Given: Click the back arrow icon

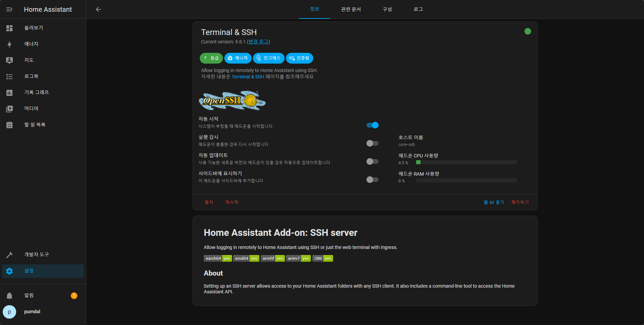Looking at the screenshot, I should [x=98, y=9].
